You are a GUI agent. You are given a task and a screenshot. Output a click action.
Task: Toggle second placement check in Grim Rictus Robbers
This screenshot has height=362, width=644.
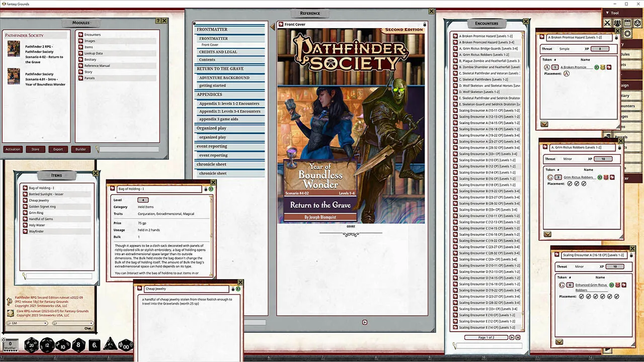tap(577, 184)
